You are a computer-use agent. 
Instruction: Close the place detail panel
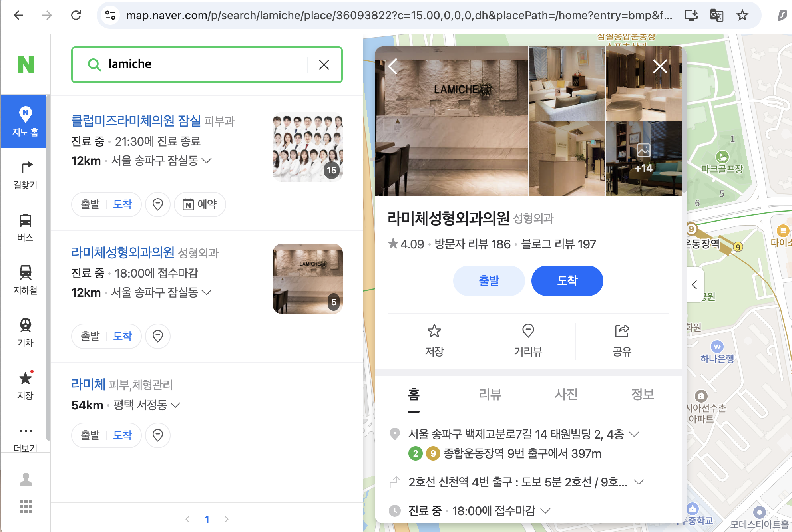point(660,66)
